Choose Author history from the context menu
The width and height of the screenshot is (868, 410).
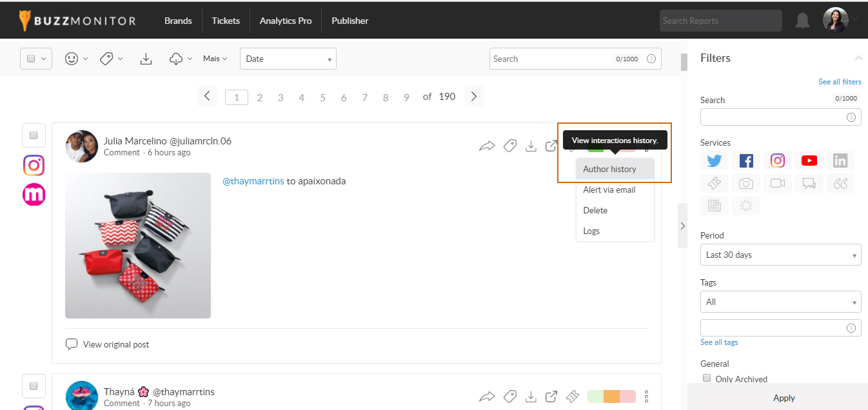tap(610, 169)
